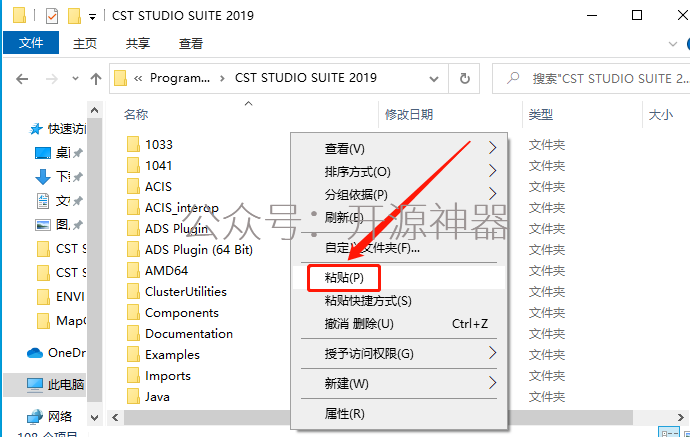Click navigation pane scroll down arrow

pyautogui.click(x=94, y=417)
